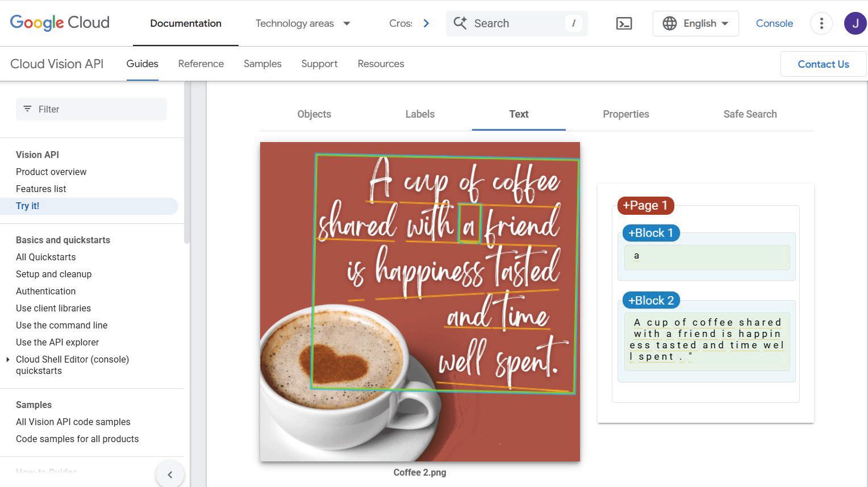Click the Samples sidebar section heading
868x487 pixels.
click(x=34, y=405)
